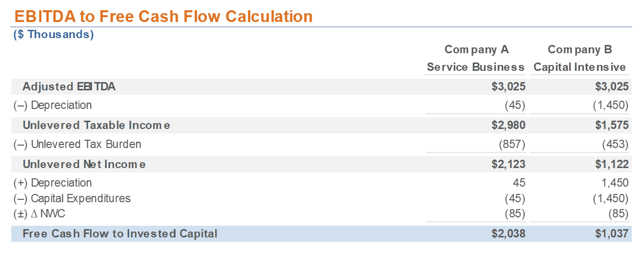
Task: Click Company A tax burden (857)
Action: point(512,144)
